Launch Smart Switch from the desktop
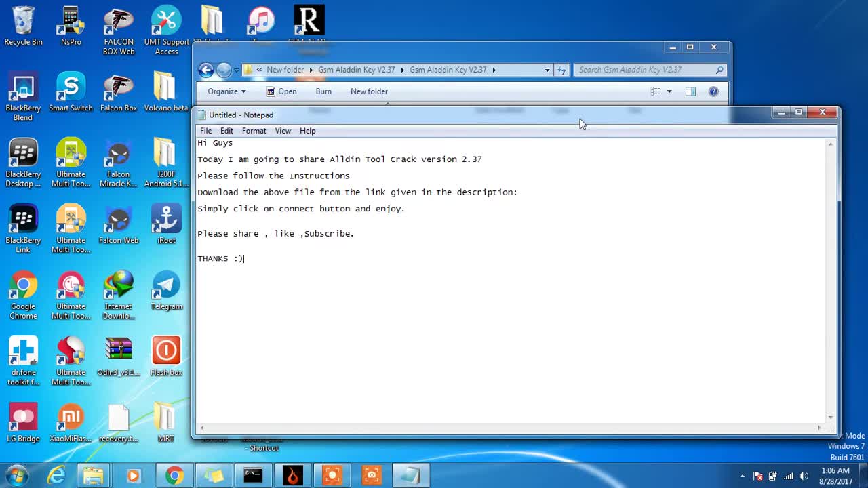The width and height of the screenshot is (868, 488). point(71,93)
